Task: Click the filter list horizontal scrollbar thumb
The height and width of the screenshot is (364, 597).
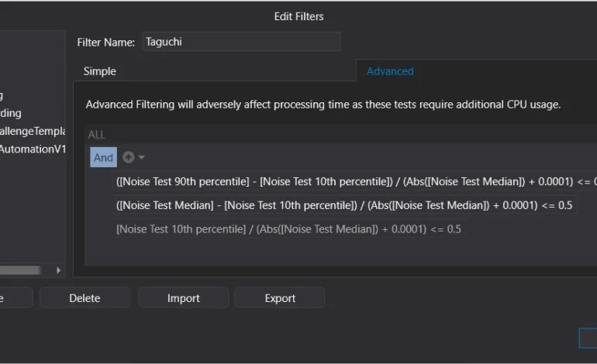Action: click(x=19, y=270)
